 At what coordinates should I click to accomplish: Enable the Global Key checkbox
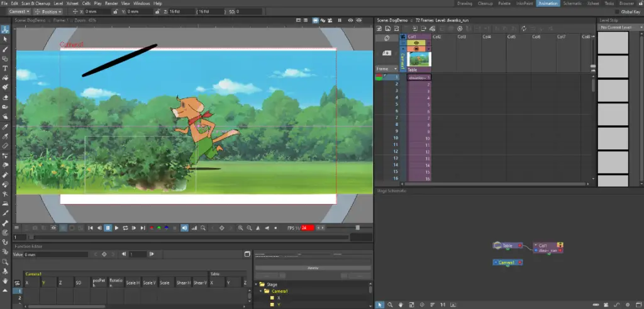[617, 12]
